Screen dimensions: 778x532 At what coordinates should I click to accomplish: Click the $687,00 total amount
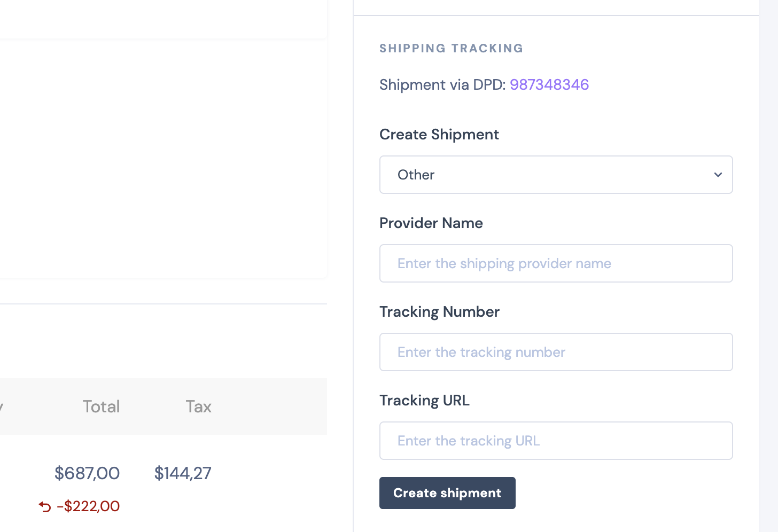87,473
